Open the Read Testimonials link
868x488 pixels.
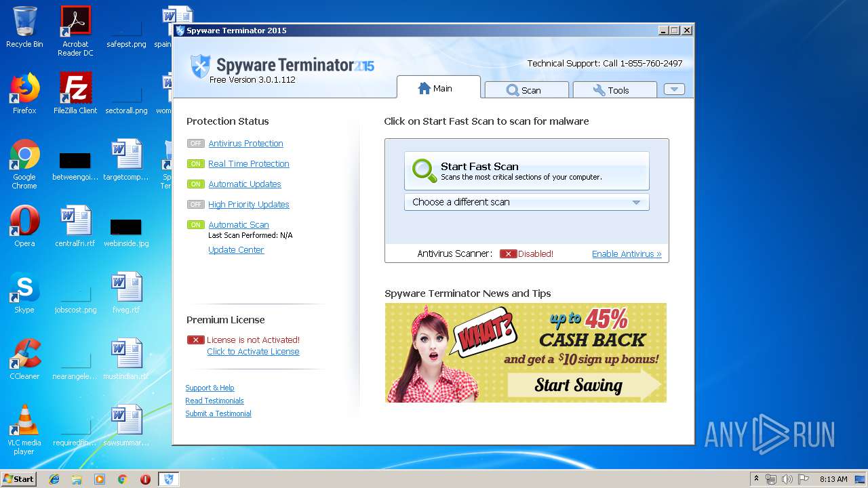click(x=214, y=401)
